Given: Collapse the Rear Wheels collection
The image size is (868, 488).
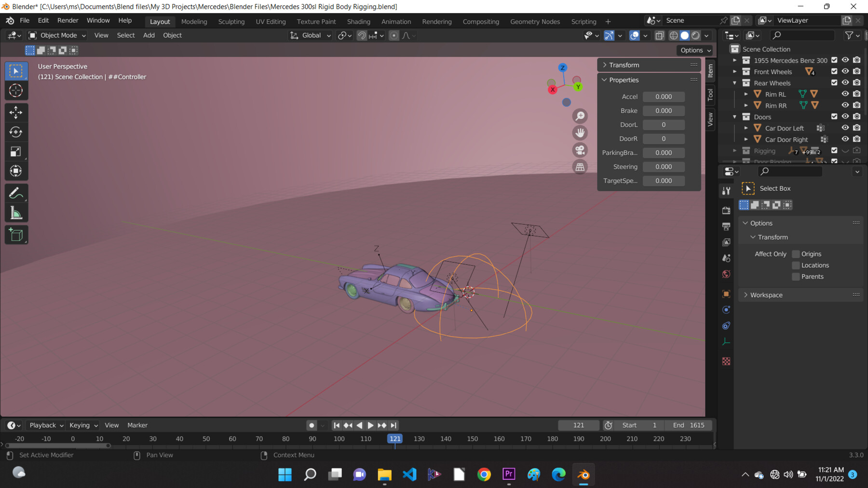Looking at the screenshot, I should tap(735, 82).
